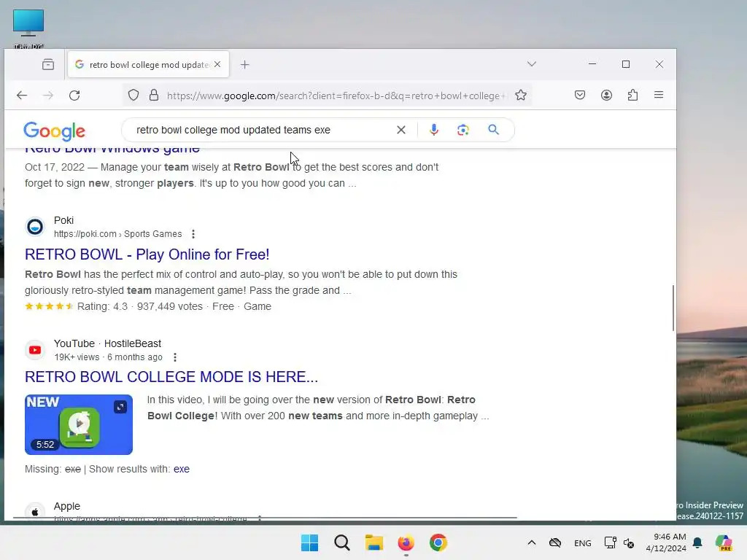Open clock showing 9:46 AM
747x560 pixels.
tap(666, 542)
